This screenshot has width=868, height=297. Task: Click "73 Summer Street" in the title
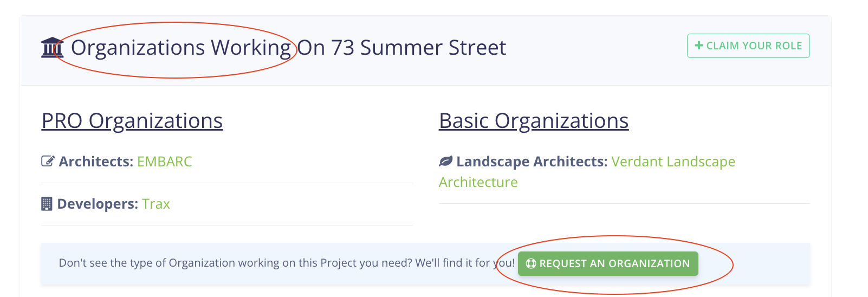tap(418, 48)
